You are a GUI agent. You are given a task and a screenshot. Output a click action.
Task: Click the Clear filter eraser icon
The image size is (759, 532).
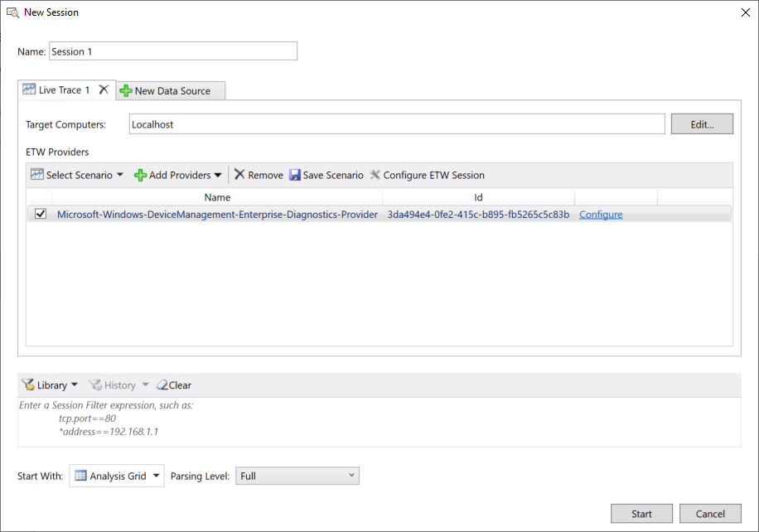[162, 385]
